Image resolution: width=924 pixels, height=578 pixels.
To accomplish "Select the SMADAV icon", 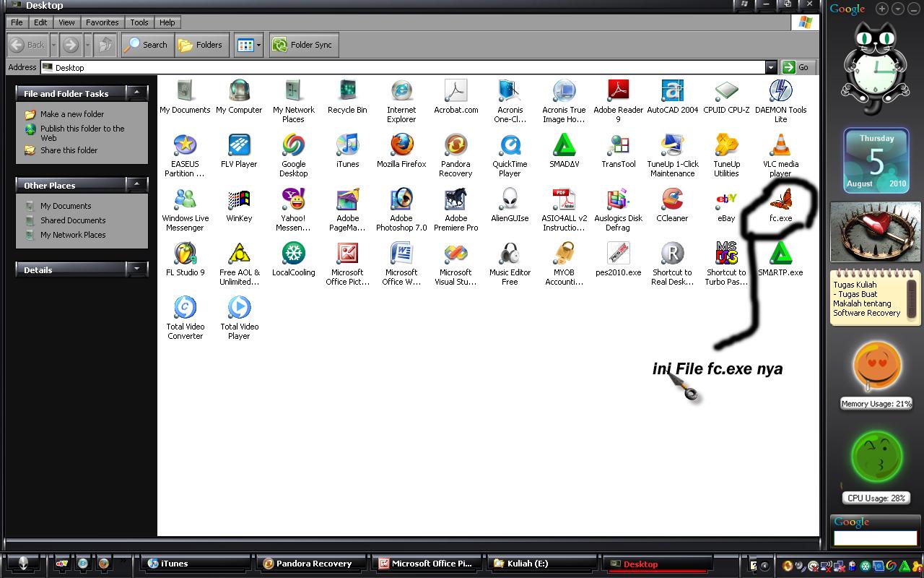I will click(564, 145).
